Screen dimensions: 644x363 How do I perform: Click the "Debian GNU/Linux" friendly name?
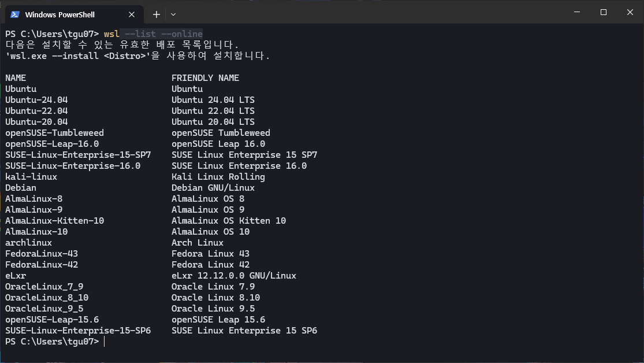click(213, 188)
